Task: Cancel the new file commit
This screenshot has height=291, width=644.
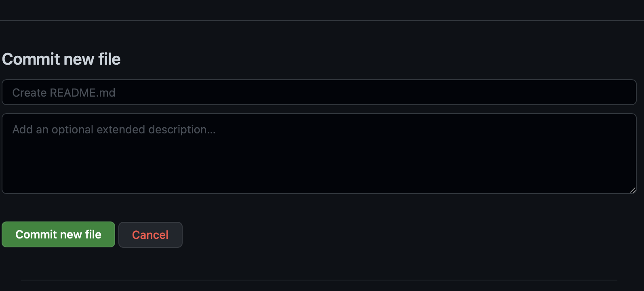Action: click(150, 235)
